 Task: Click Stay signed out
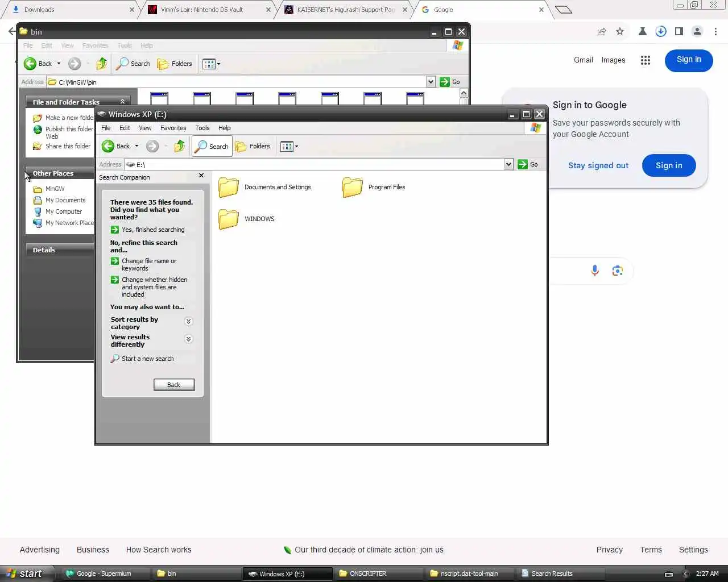598,165
